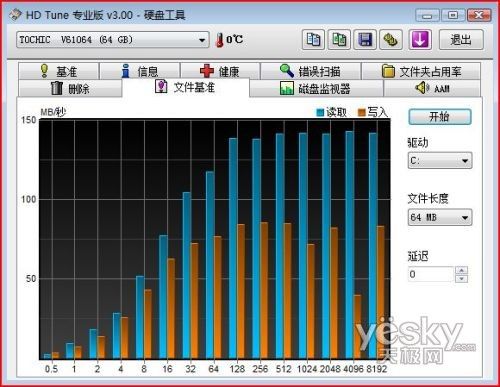Expand the 驱动 drive C: dropdown
This screenshot has width=500, height=387.
pos(440,161)
